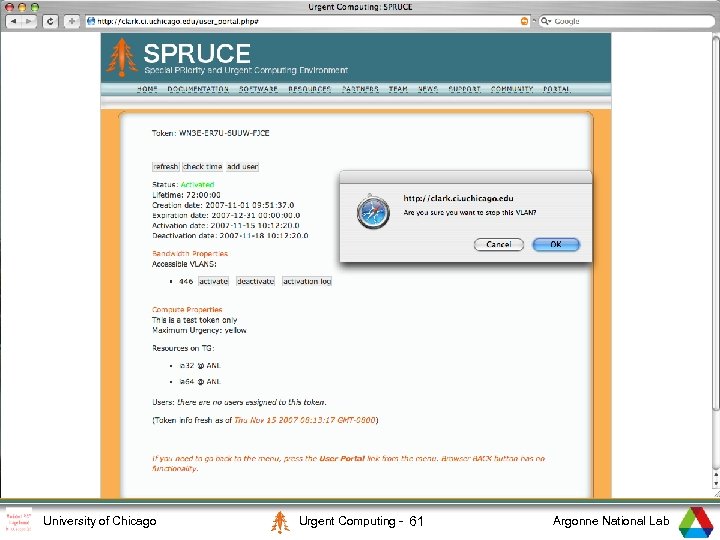Open the NEWS menu item
The image size is (720, 540).
tap(428, 89)
